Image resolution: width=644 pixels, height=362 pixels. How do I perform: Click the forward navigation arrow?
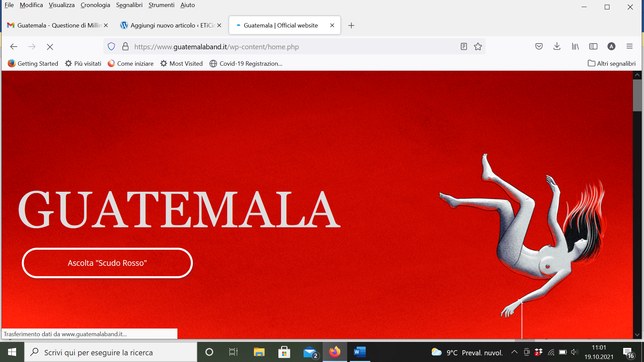click(x=32, y=47)
